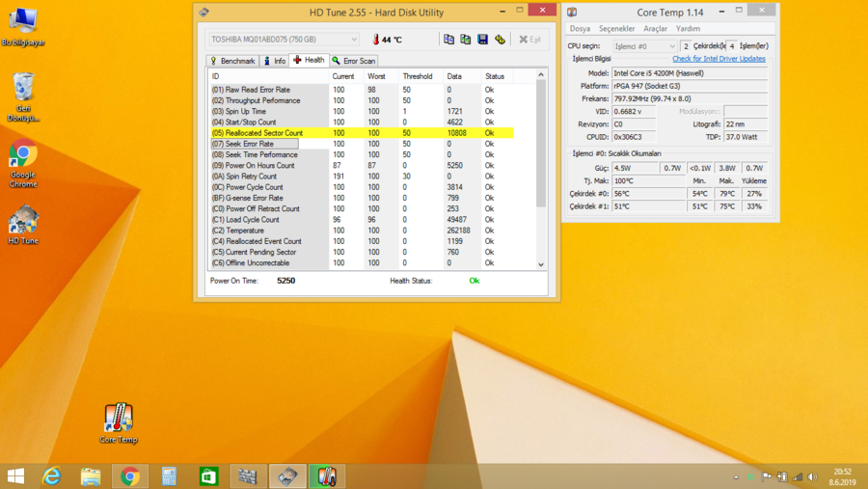
Task: Click the ID column header
Action: click(268, 76)
